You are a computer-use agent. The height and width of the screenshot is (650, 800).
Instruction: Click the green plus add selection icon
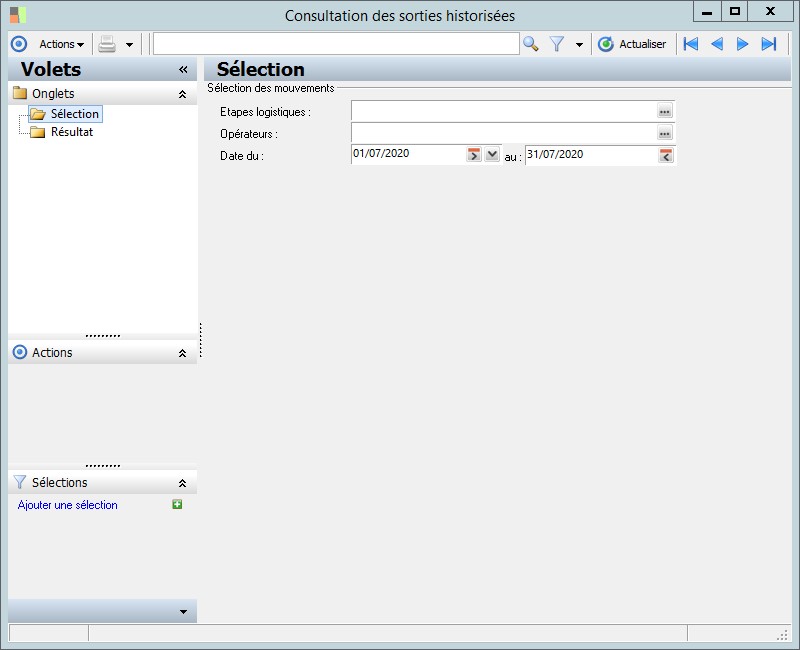(x=177, y=505)
